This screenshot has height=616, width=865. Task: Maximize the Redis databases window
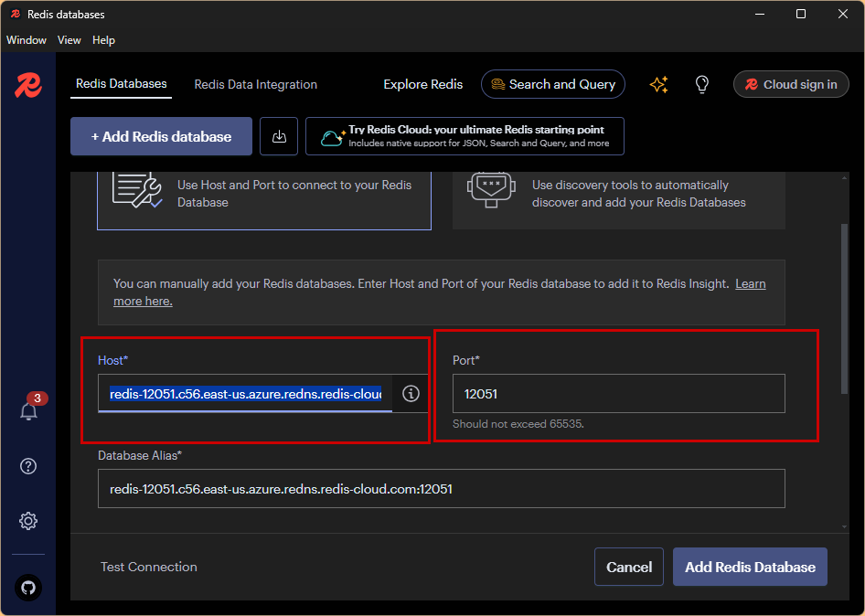click(x=801, y=15)
